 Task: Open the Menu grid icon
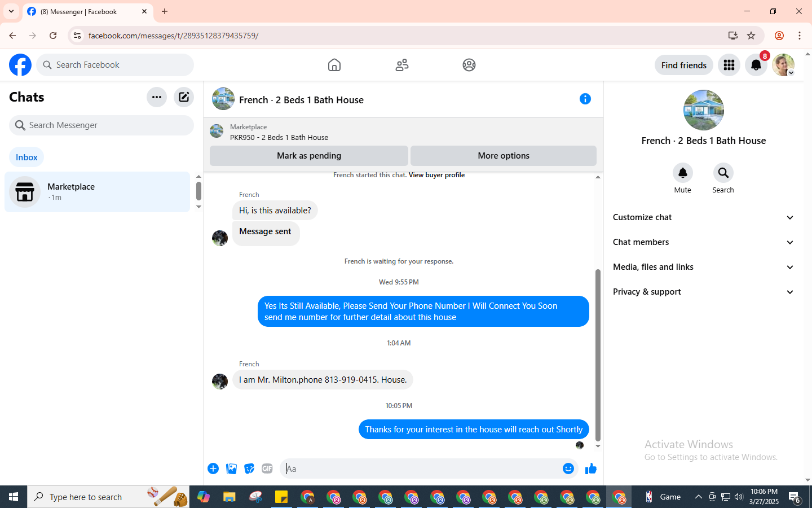pyautogui.click(x=729, y=65)
